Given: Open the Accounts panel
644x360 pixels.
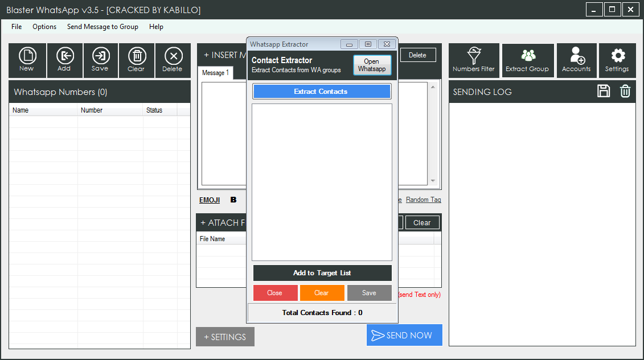Looking at the screenshot, I should click(577, 60).
